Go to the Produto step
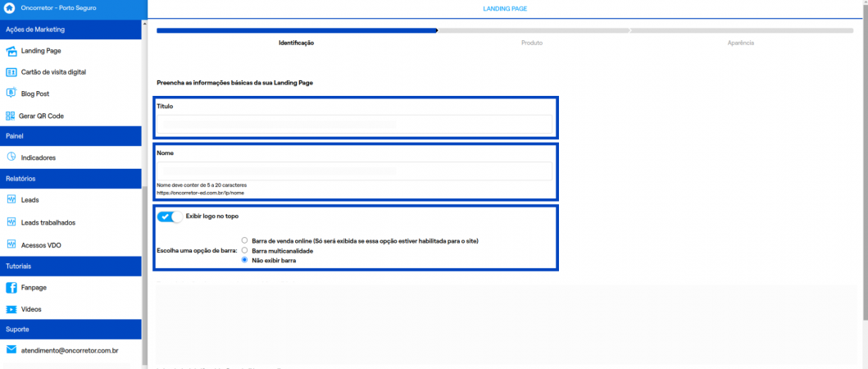This screenshot has width=868, height=369. click(531, 43)
